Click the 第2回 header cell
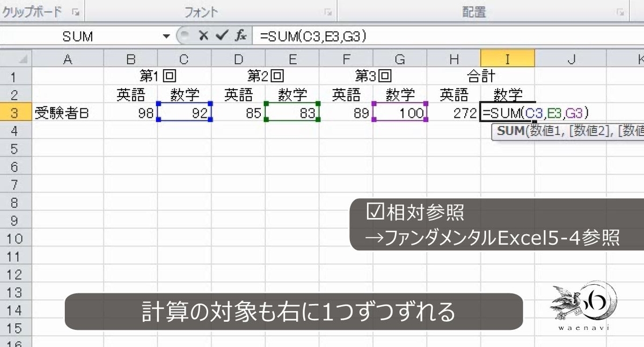The width and height of the screenshot is (644, 347). pos(265,77)
